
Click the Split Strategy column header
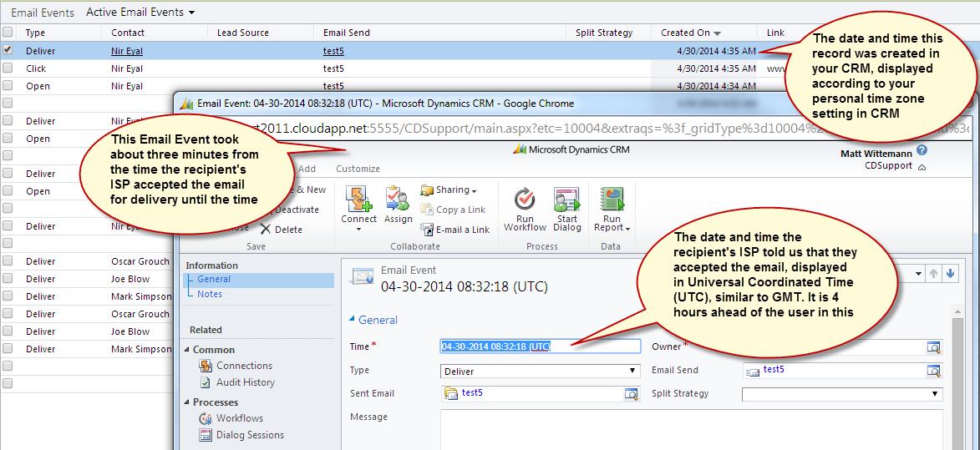click(604, 33)
